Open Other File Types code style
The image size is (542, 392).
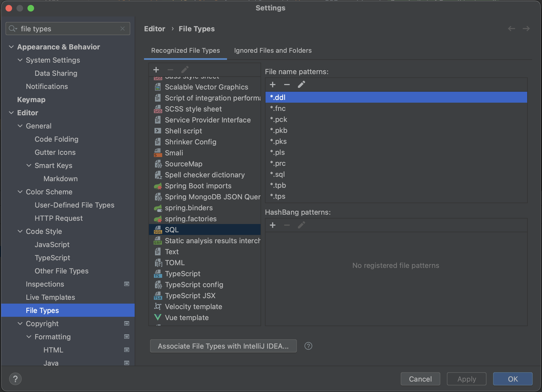pos(62,271)
